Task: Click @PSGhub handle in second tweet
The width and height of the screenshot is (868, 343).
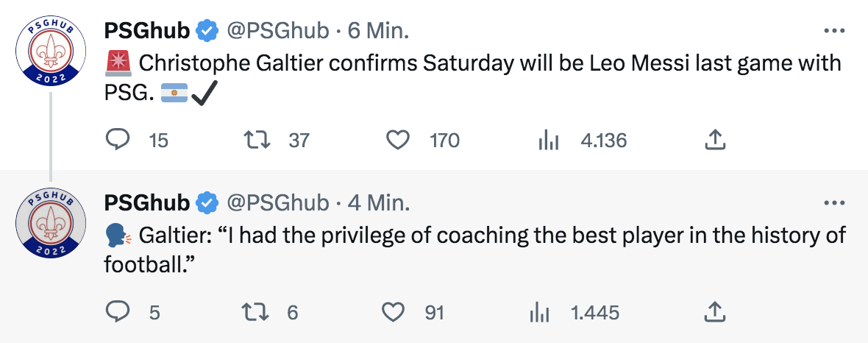Action: (277, 202)
